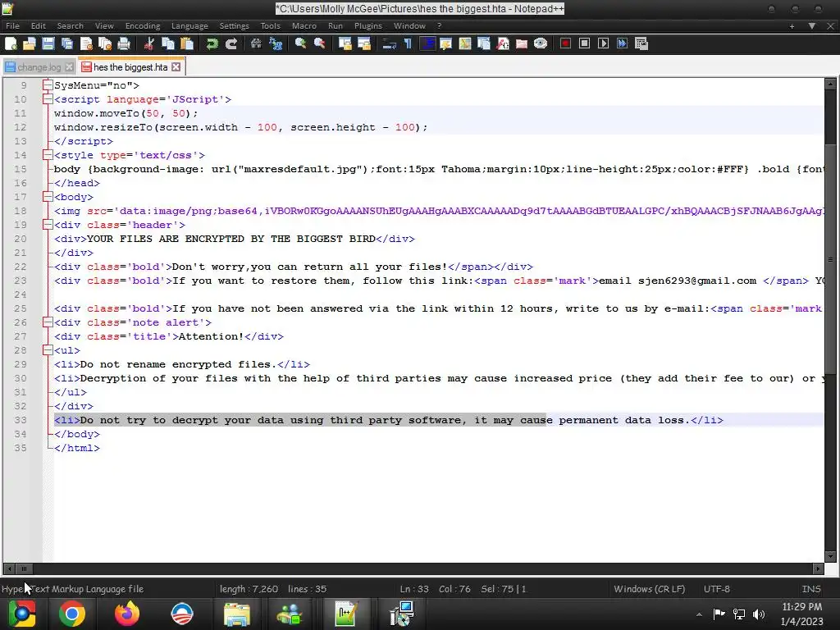Click the vertical scrollbar down arrow

pyautogui.click(x=830, y=556)
